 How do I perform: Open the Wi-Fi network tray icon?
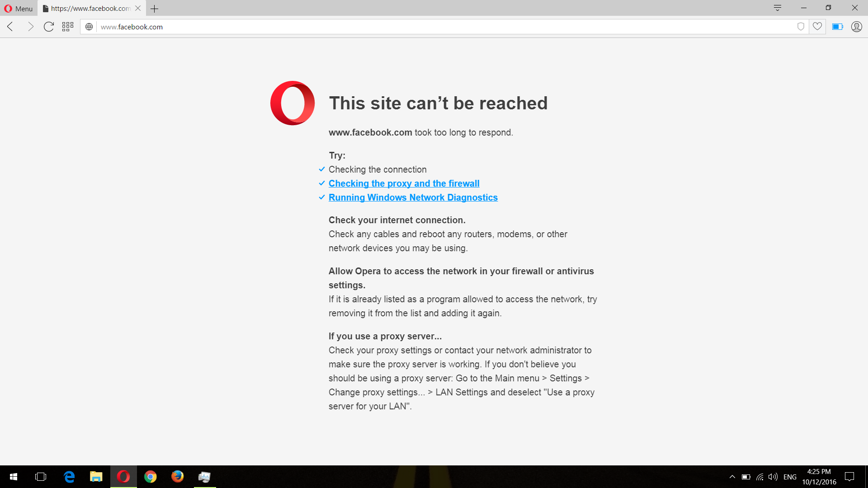click(760, 477)
